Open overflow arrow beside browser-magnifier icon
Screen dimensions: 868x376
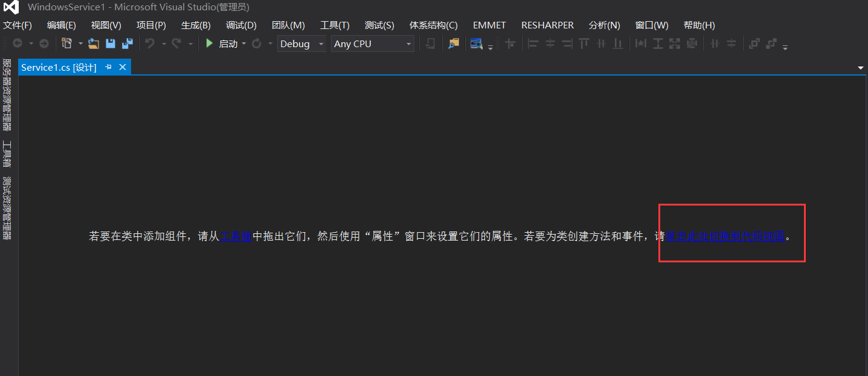coord(490,47)
